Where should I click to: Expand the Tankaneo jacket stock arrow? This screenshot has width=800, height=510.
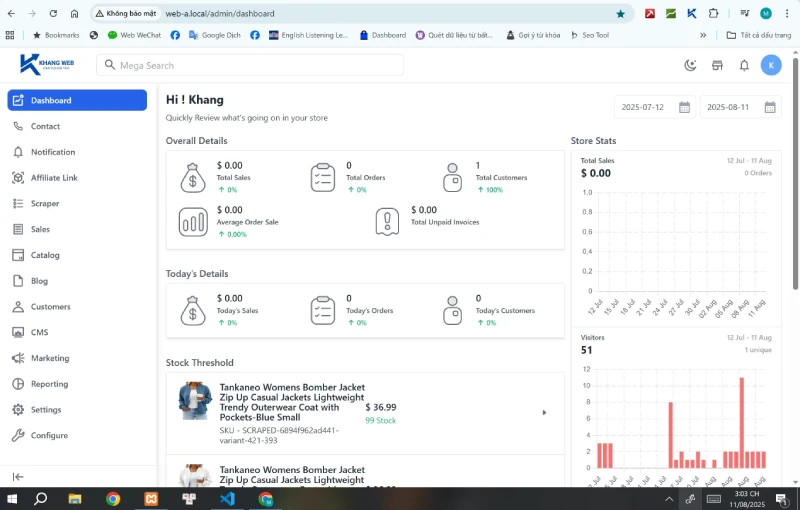click(544, 412)
